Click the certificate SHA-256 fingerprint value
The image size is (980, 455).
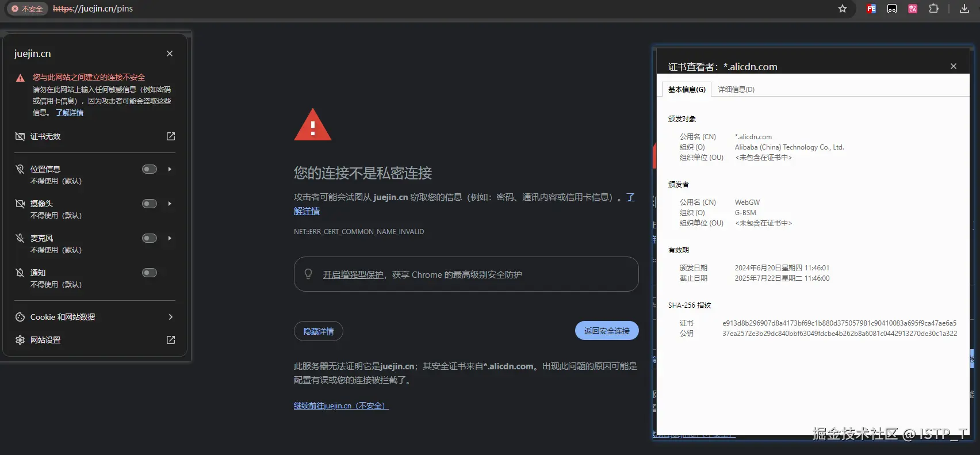[840, 323]
